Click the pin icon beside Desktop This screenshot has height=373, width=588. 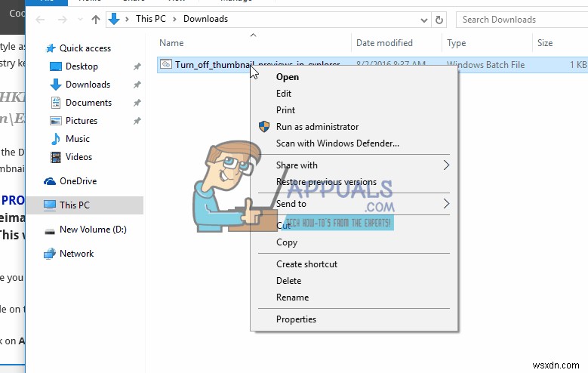pos(137,66)
